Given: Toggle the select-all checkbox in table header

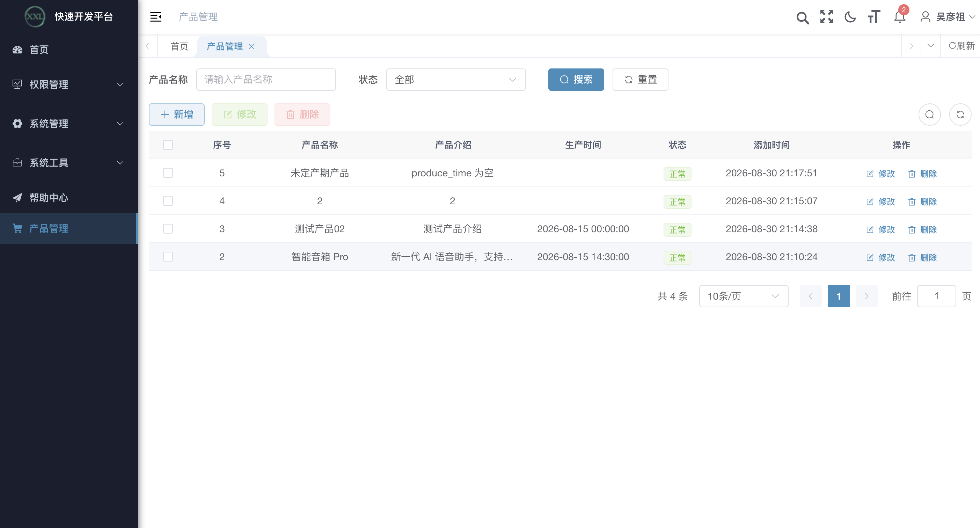Looking at the screenshot, I should click(168, 145).
